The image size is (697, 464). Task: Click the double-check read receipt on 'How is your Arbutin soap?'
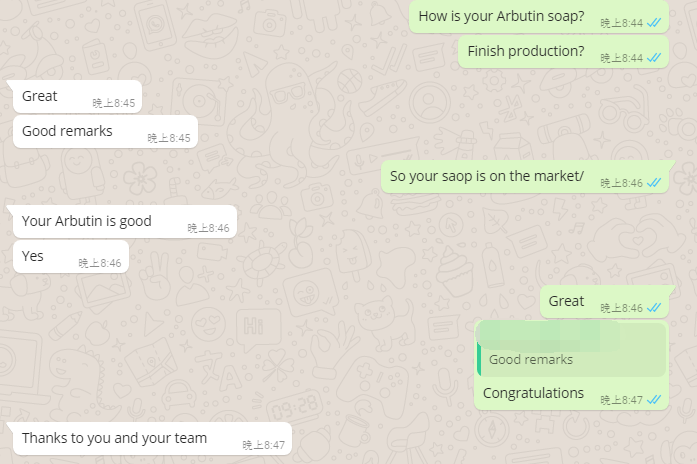654,23
